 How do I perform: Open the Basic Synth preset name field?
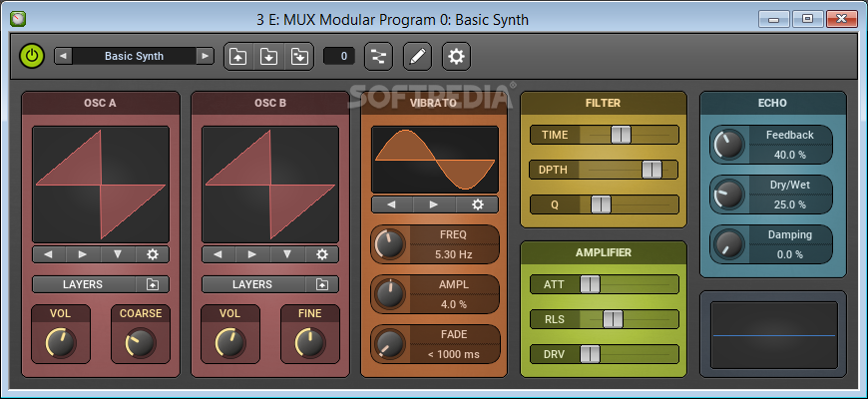click(134, 56)
